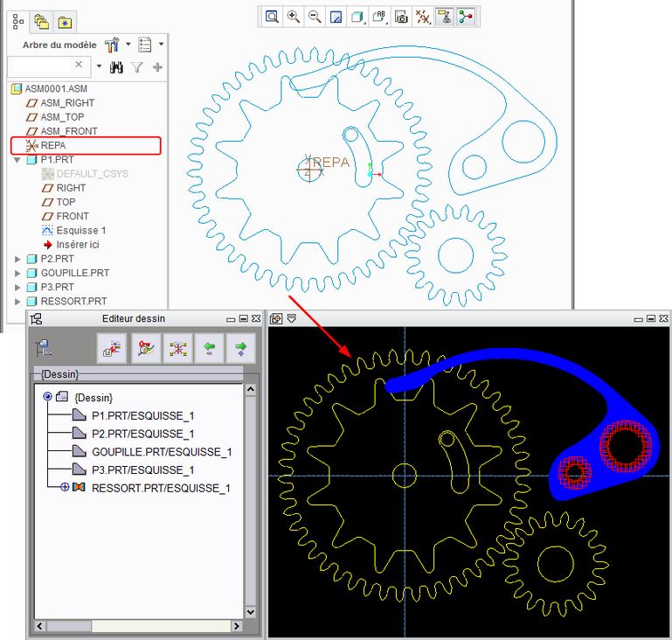Select GOUPILLE.PRT/ESQUISSE_1 in drawing list
The width and height of the screenshot is (672, 640).
[x=162, y=452]
